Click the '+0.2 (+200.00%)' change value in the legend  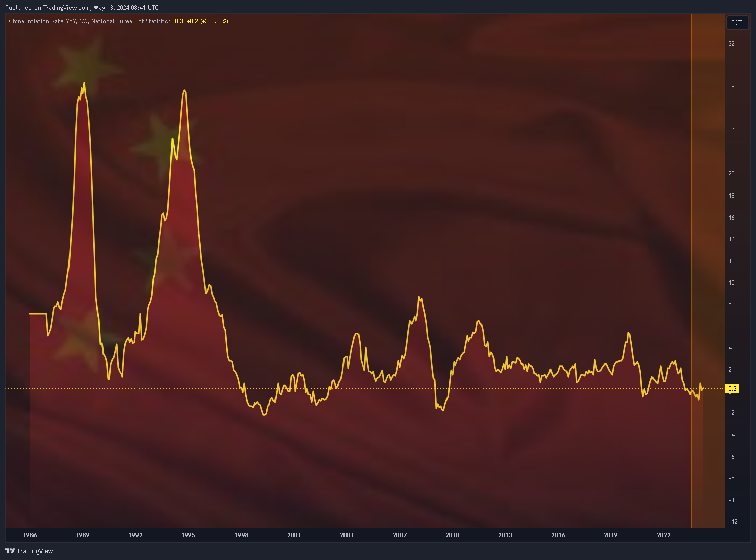click(208, 21)
